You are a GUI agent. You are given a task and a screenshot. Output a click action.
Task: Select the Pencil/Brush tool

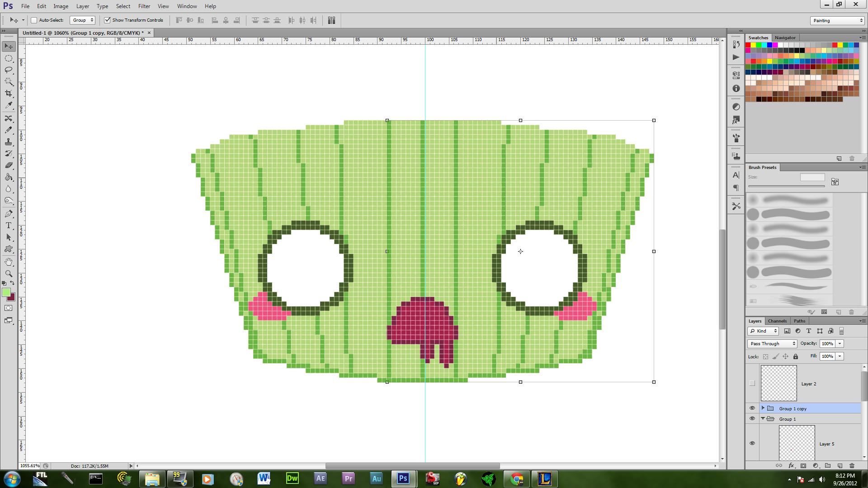(x=9, y=130)
